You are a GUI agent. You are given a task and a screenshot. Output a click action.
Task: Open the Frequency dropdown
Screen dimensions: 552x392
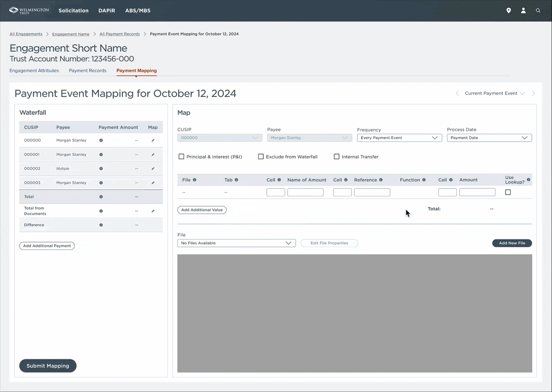[x=399, y=138]
